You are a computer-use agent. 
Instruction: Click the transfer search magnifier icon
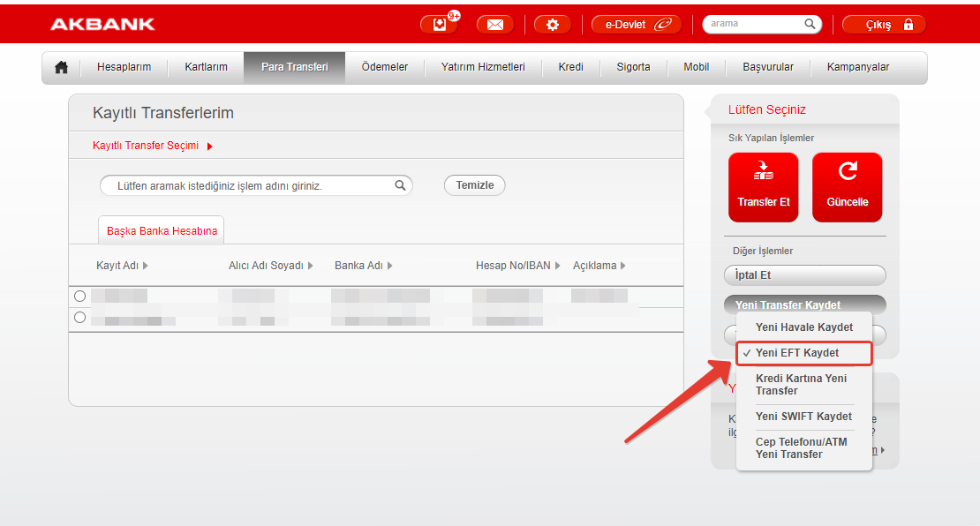tap(400, 185)
